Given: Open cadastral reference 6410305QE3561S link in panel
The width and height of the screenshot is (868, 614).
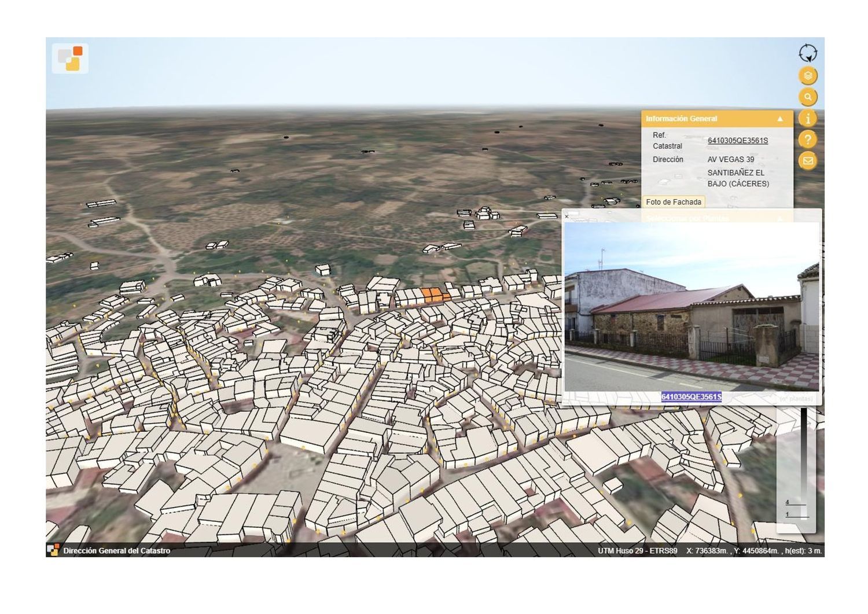Looking at the screenshot, I should click(738, 141).
